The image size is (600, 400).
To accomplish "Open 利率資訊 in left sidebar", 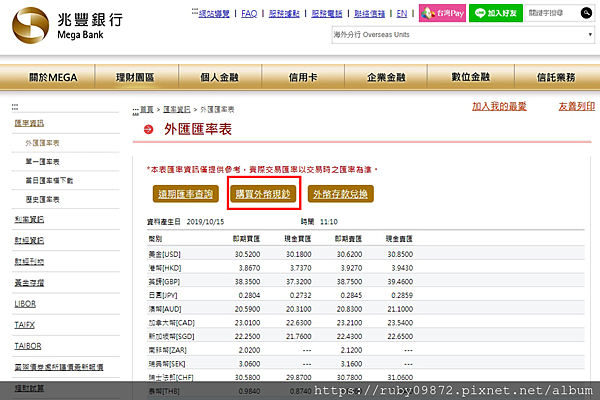I will pyautogui.click(x=29, y=219).
